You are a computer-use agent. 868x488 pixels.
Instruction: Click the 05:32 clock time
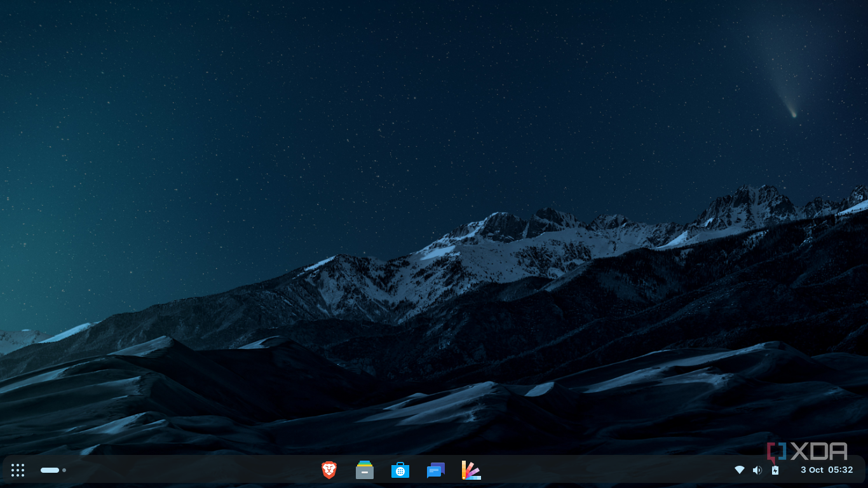coord(840,470)
